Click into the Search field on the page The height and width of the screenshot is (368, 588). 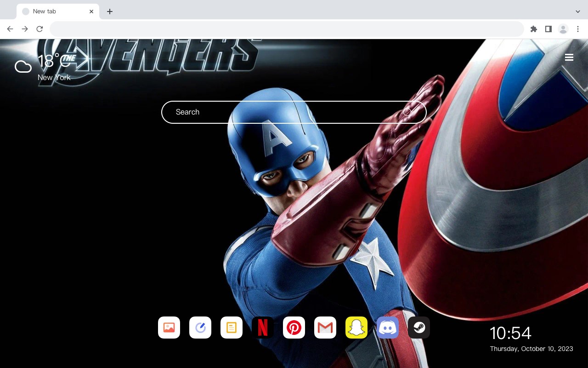click(x=294, y=112)
